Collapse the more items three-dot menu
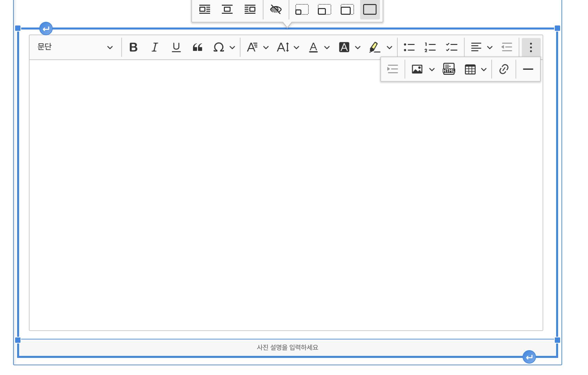 tap(531, 47)
